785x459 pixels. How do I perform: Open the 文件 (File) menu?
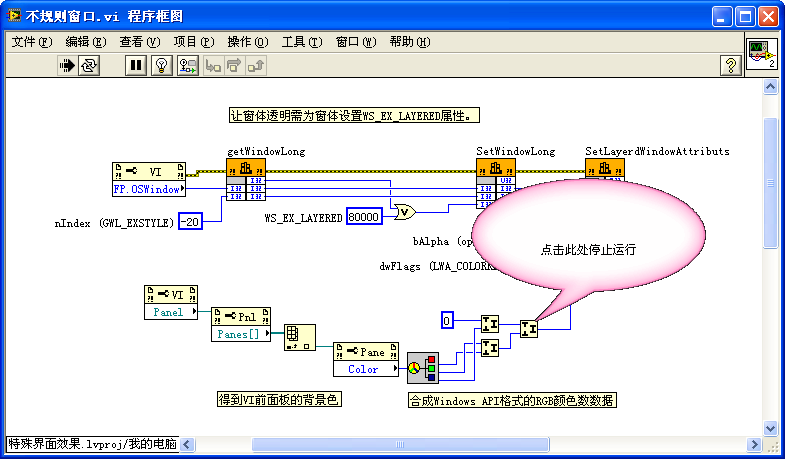[x=30, y=41]
